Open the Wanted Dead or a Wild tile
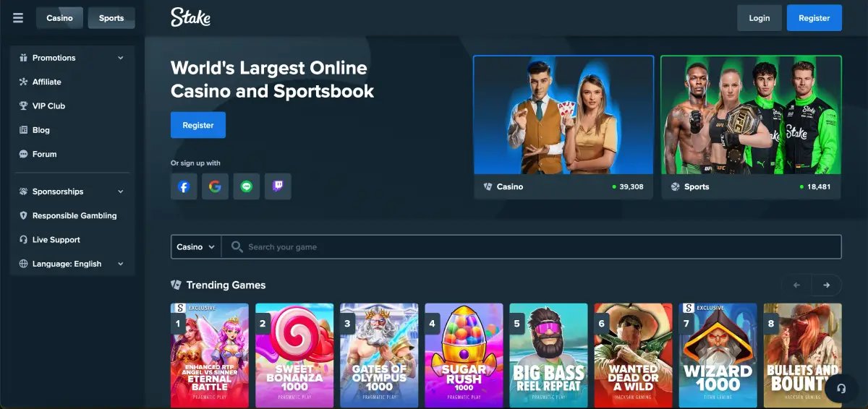The image size is (868, 409). (633, 356)
